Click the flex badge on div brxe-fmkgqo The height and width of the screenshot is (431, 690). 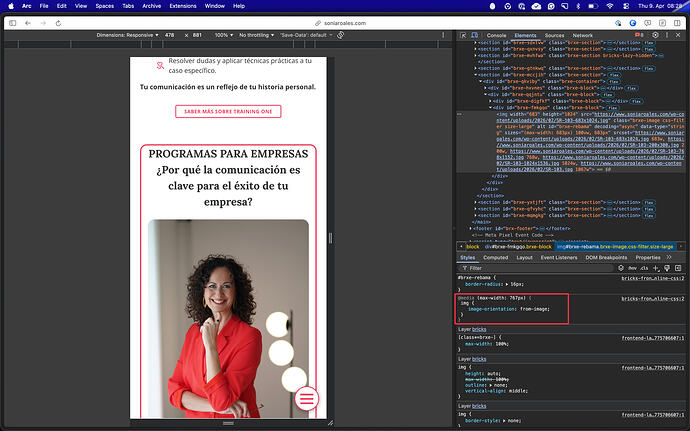coord(613,107)
